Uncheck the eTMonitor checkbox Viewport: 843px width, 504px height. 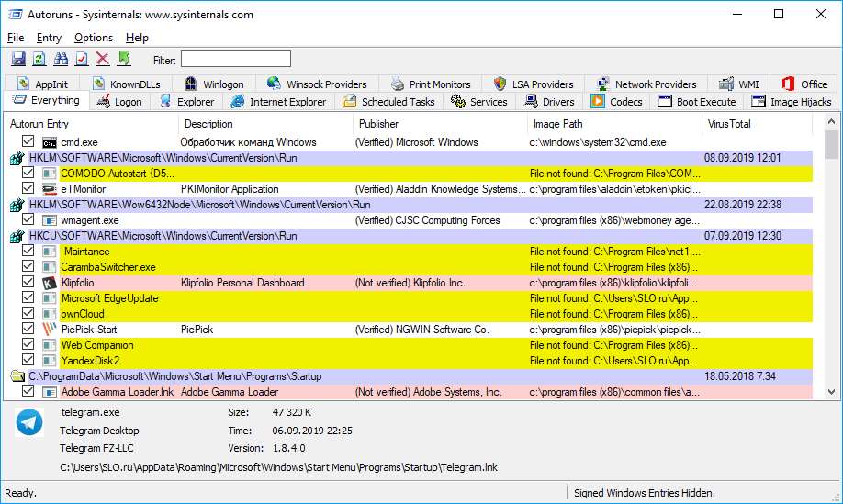(28, 188)
